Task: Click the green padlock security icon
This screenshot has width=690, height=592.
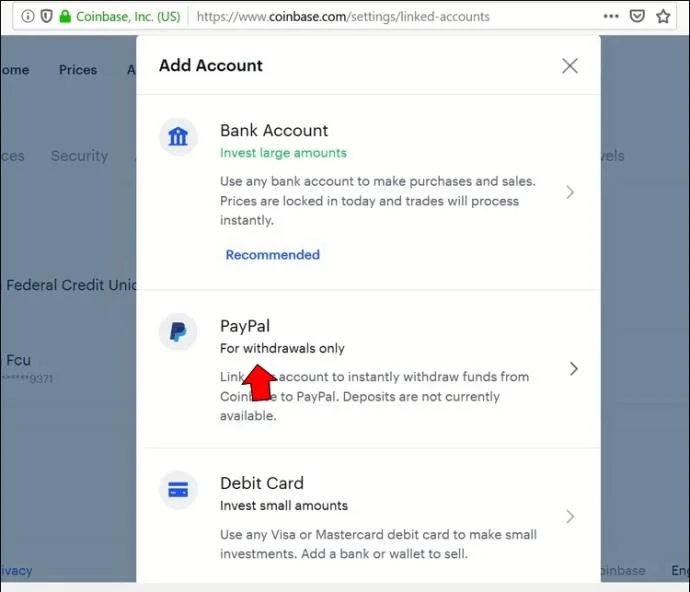Action: (65, 16)
